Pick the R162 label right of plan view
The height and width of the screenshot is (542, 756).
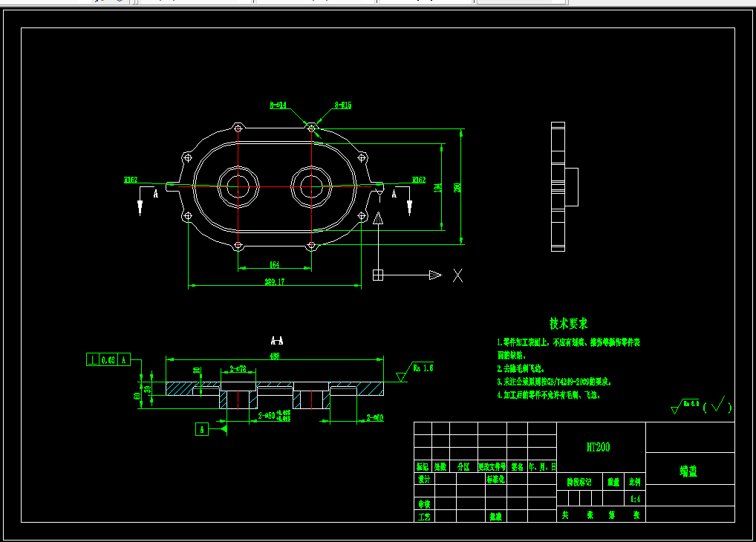coord(419,180)
